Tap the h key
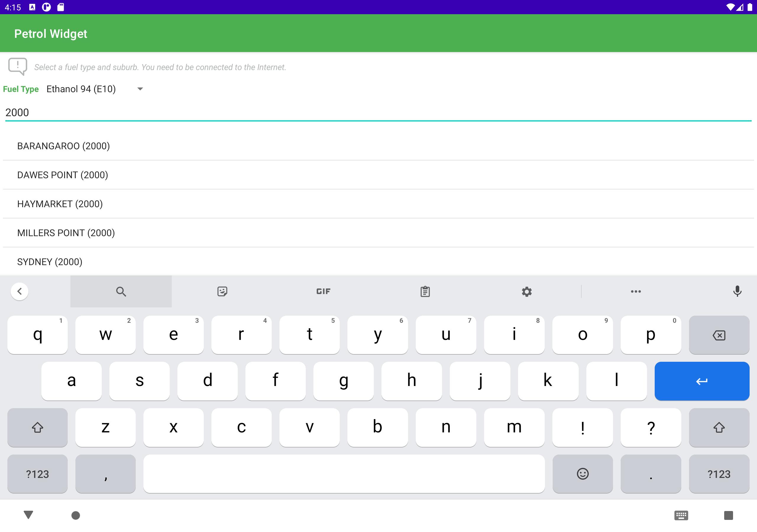 (411, 381)
